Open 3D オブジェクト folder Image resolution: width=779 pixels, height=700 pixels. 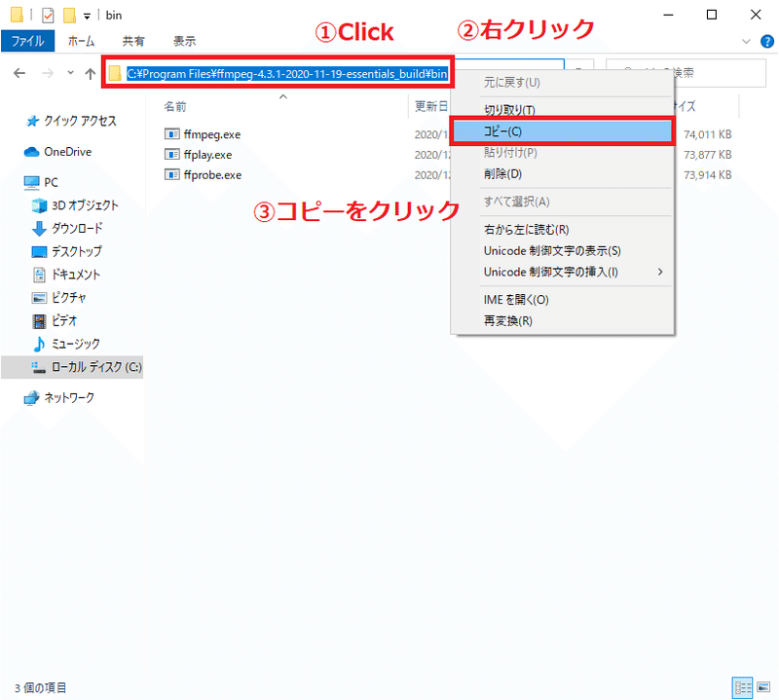(85, 205)
